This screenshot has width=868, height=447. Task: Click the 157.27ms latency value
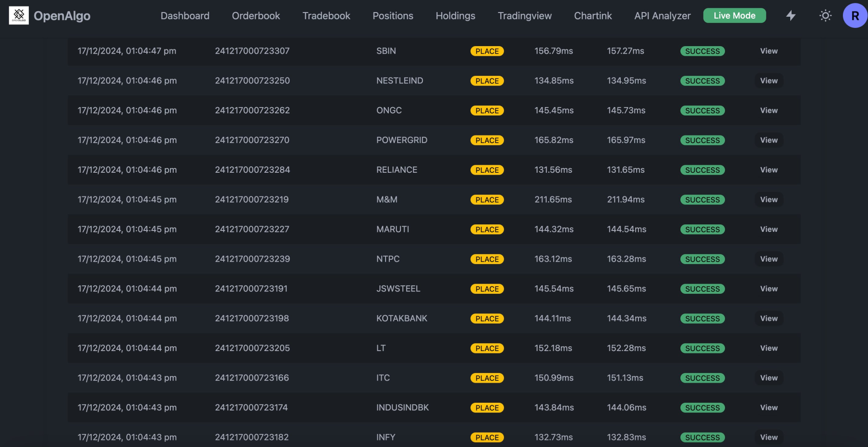pyautogui.click(x=625, y=51)
